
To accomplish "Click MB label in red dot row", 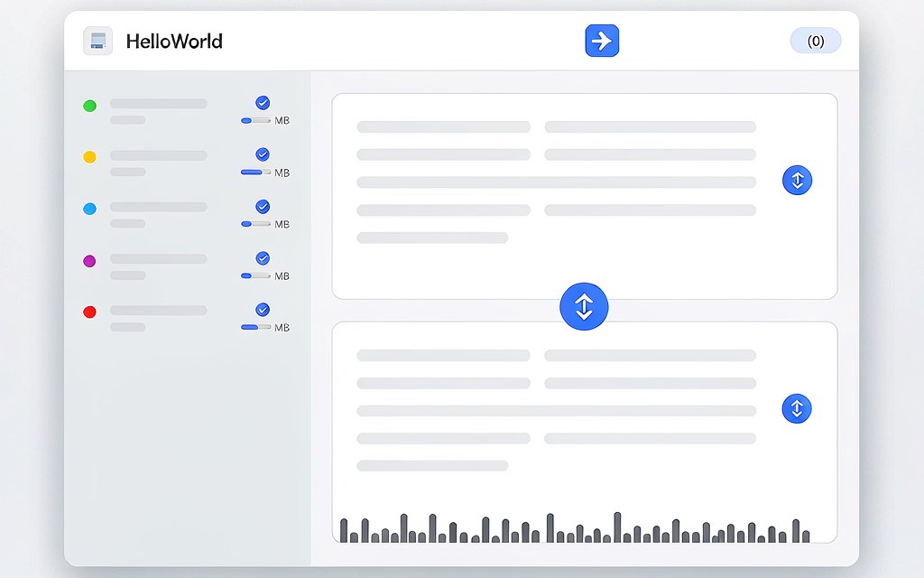I will [282, 327].
